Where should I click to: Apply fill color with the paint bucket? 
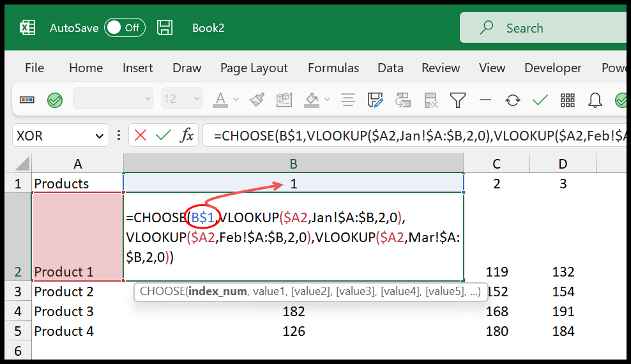pos(312,100)
